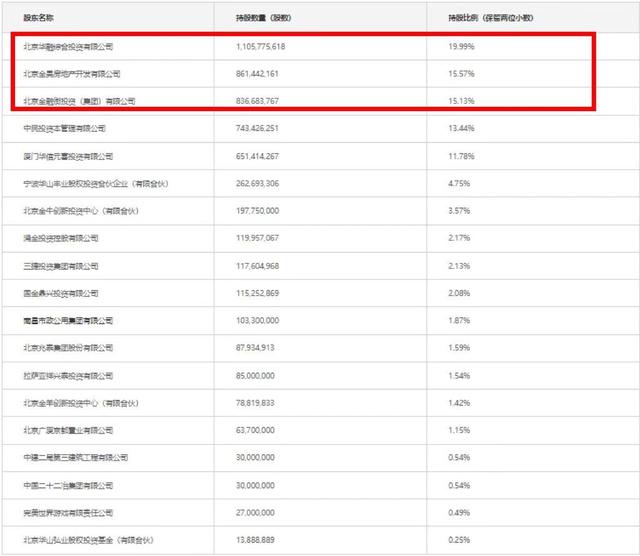
Task: Select the 0.25% percentage cell
Action: (459, 540)
